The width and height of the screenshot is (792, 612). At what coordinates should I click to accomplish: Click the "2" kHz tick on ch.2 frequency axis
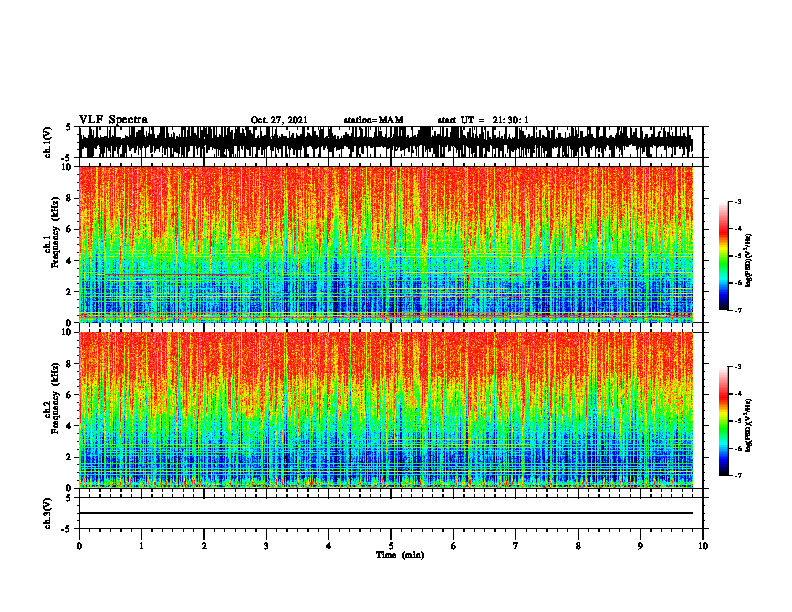[70, 457]
